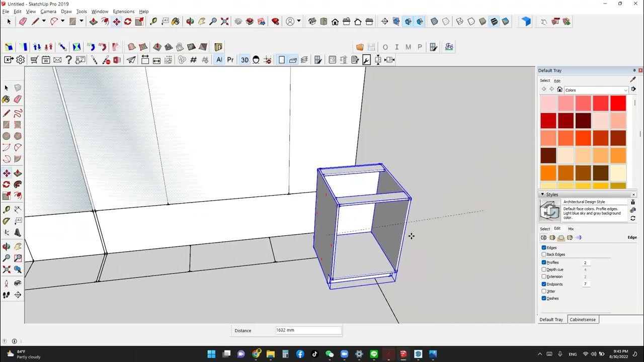Open the Extensions menu
The image size is (644, 362).
click(x=124, y=11)
